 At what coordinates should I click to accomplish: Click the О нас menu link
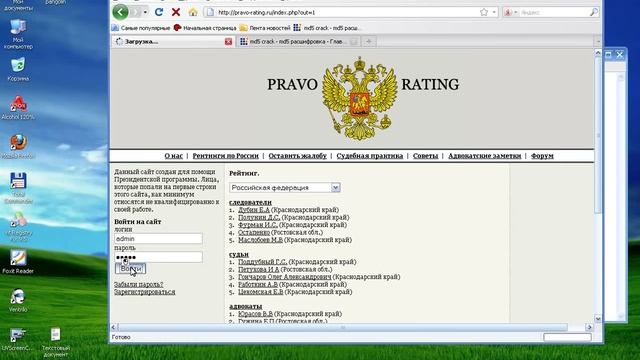[173, 156]
